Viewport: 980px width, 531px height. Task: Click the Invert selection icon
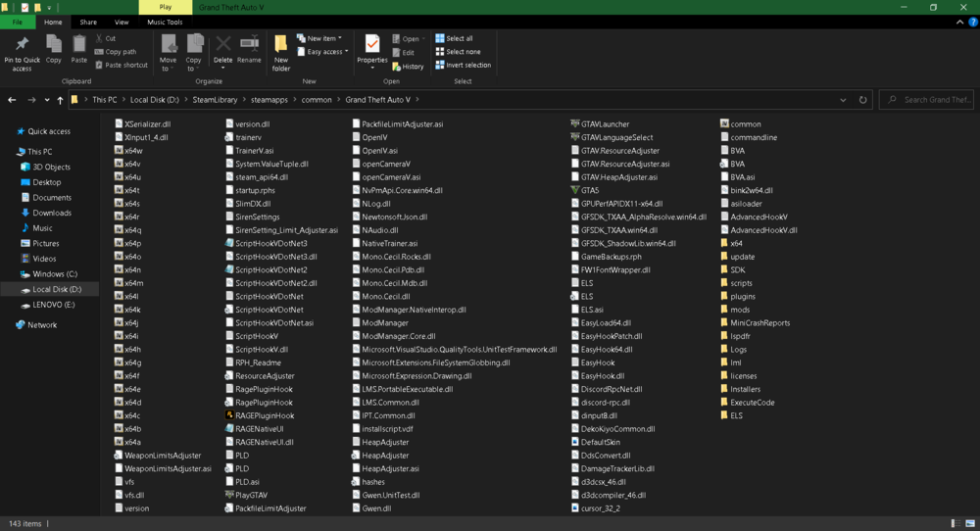tap(440, 65)
